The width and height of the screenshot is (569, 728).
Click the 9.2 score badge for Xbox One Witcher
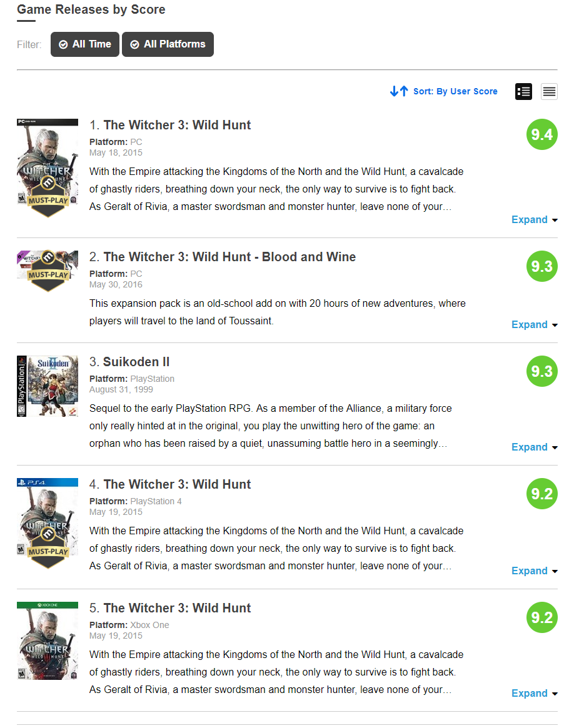(x=541, y=617)
